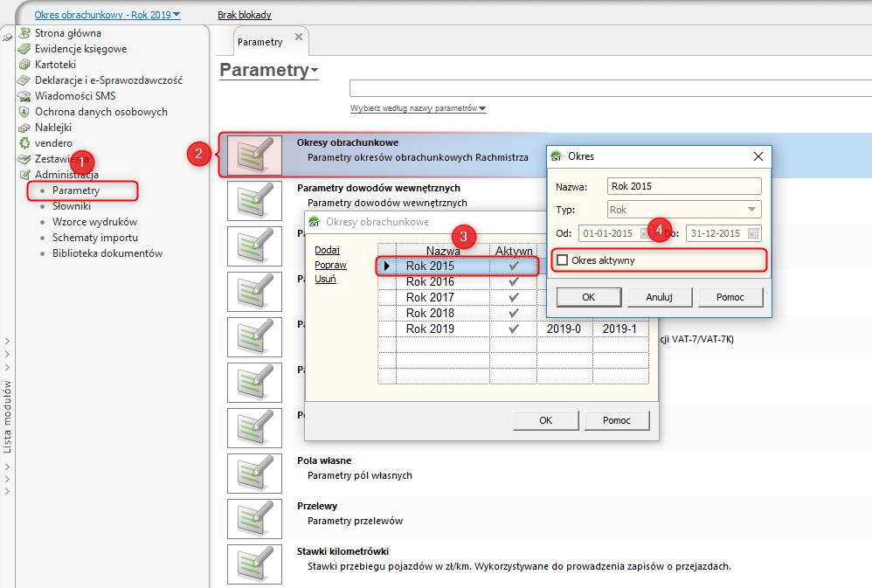Screen dimensions: 872x588
Task: Click the Nazwa field containing Rok 2015
Action: [x=684, y=186]
